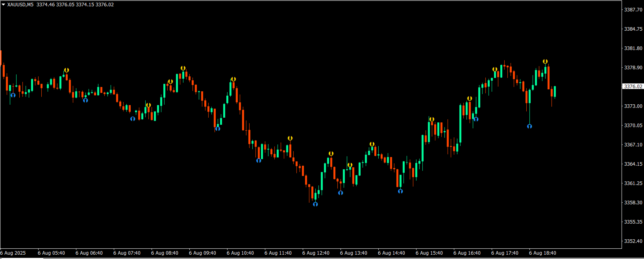Click the 3367.10 price scale label
Screen dimensions: 644x259
633,144
